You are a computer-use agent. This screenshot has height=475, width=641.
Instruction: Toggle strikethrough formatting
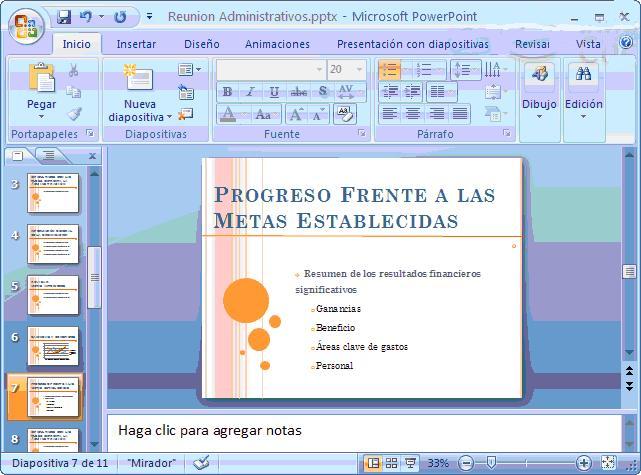tap(298, 92)
